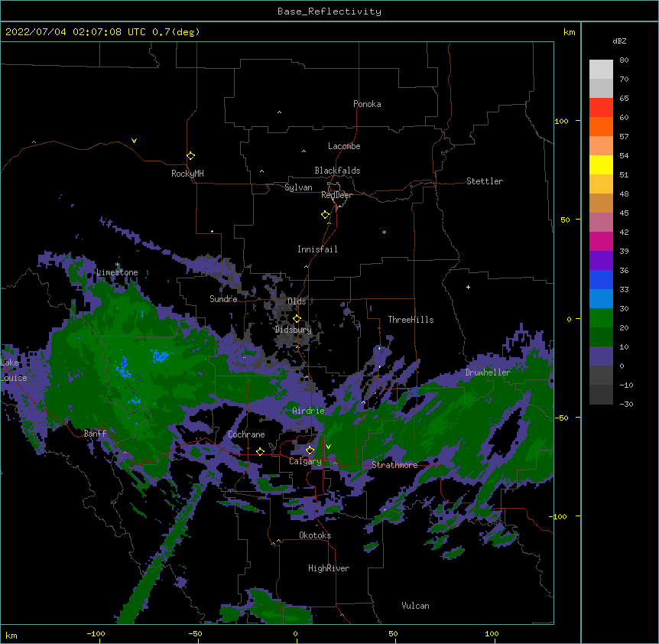Select the -30 value at legend bottom
This screenshot has width=659, height=644.
pos(626,404)
